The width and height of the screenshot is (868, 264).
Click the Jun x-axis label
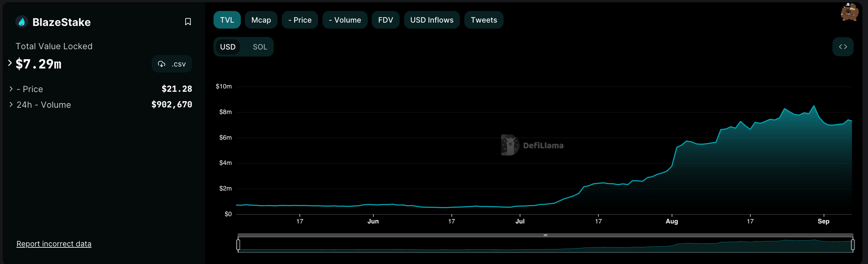click(373, 221)
